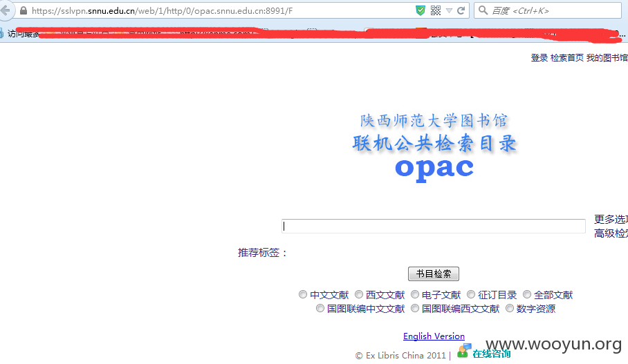Open the QR code icon in address bar

(x=435, y=11)
